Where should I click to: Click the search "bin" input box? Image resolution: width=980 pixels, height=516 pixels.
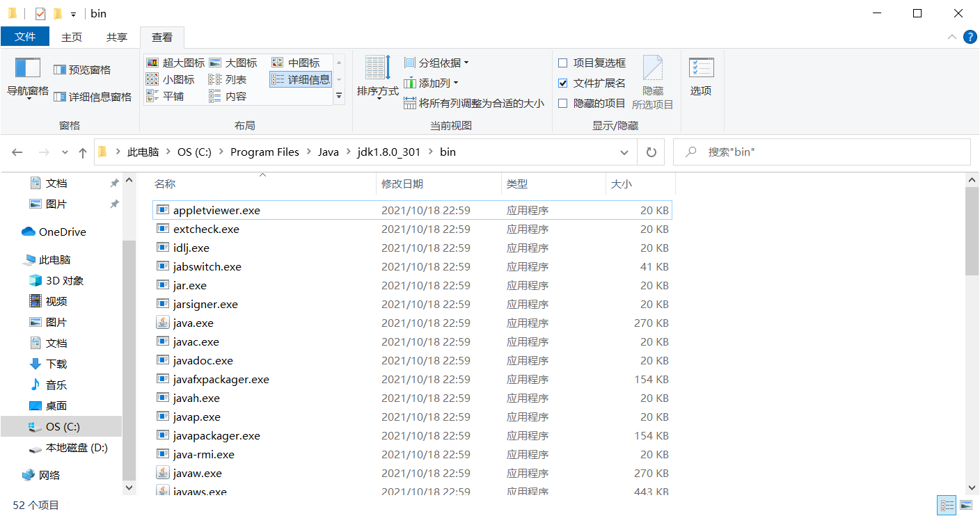821,152
